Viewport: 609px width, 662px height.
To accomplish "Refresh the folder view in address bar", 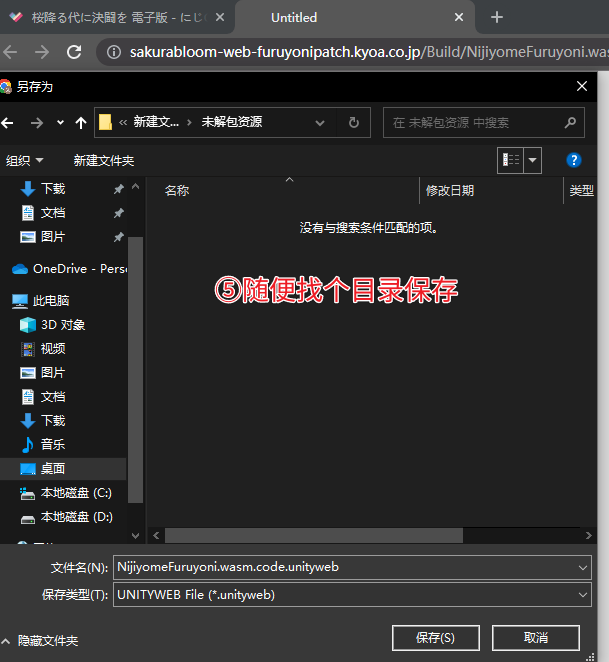I will pos(354,123).
